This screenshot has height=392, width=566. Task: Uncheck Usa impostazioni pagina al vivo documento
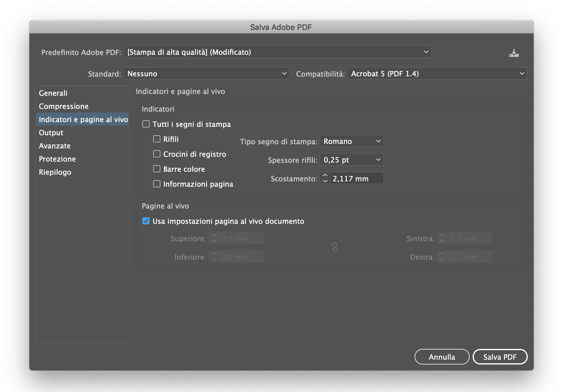pos(146,221)
